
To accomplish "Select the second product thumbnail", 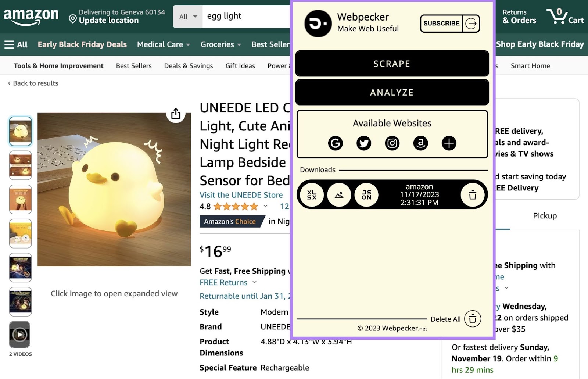I will click(x=20, y=165).
